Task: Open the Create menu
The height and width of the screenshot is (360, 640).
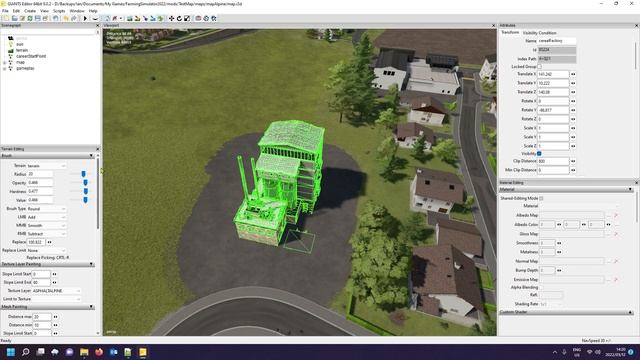Action: pos(30,11)
